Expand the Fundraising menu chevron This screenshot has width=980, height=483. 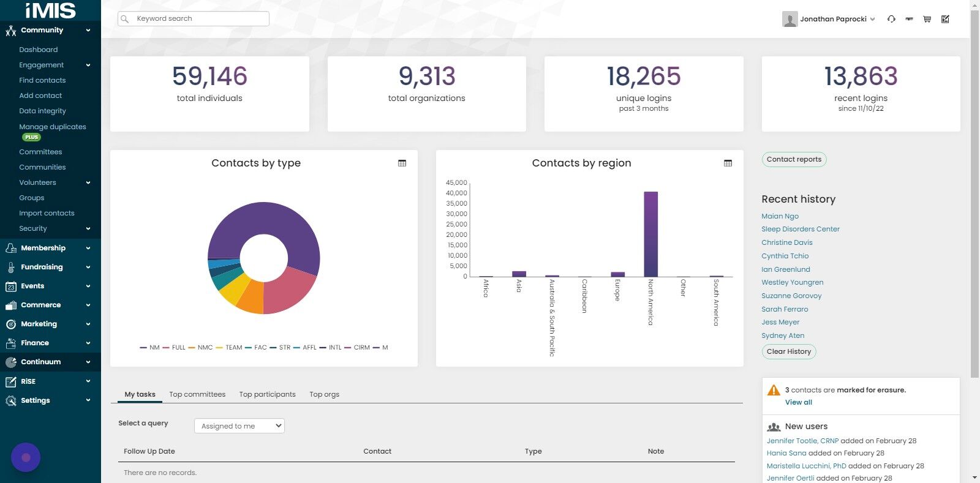tap(88, 267)
